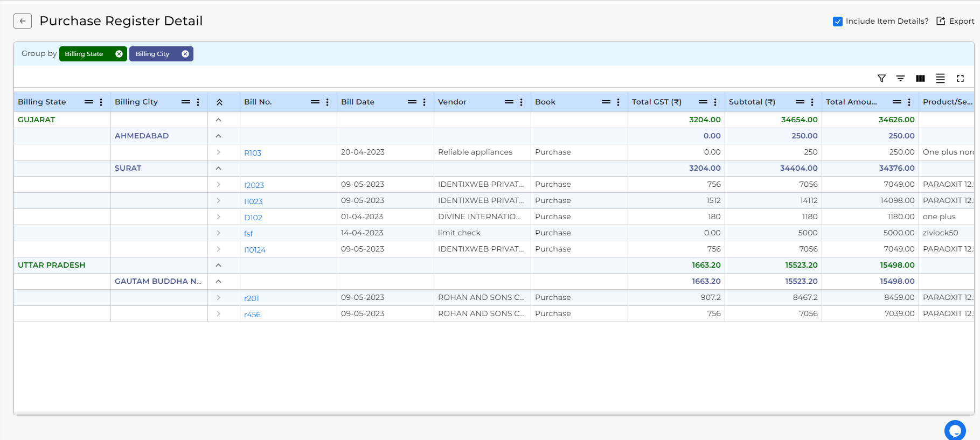The width and height of the screenshot is (980, 440).
Task: Open bill r201 link
Action: pyautogui.click(x=252, y=298)
